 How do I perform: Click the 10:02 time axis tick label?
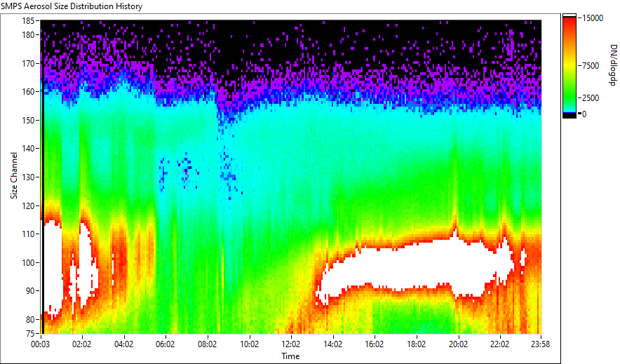[x=249, y=344]
